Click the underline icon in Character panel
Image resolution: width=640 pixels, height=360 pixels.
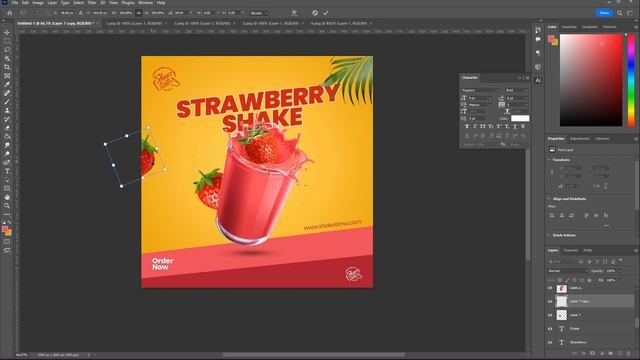(515, 127)
